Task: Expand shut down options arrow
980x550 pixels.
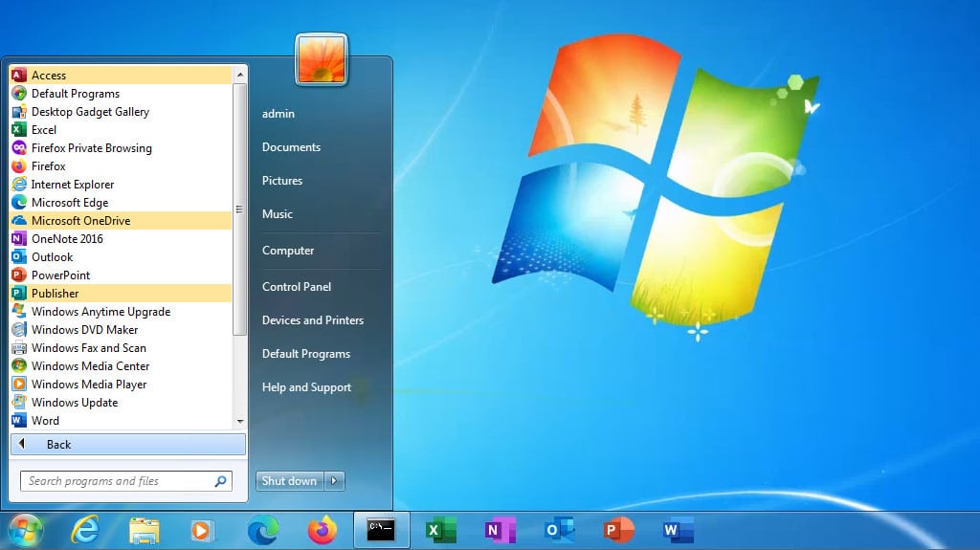Action: 334,480
